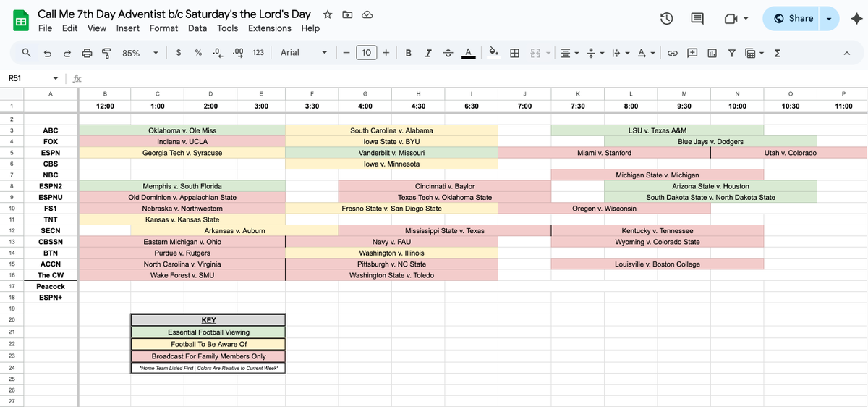Click the merge cells icon
868x407 pixels.
tap(535, 52)
